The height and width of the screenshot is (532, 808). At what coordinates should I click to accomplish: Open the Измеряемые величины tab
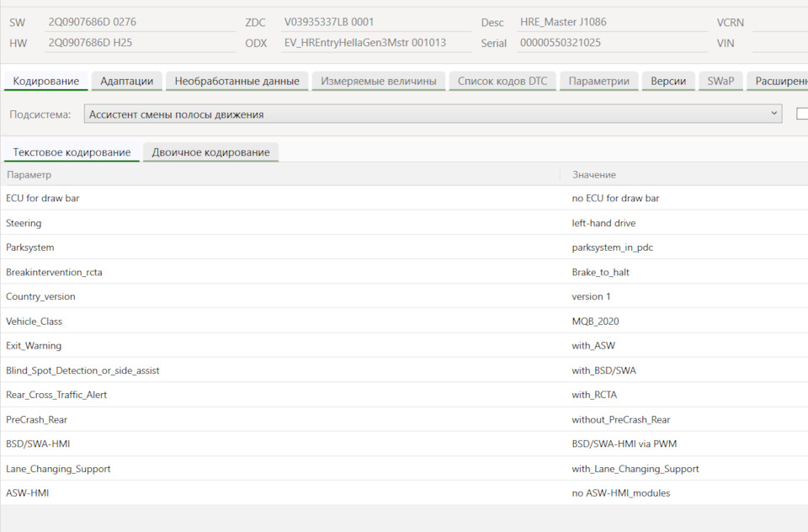pyautogui.click(x=378, y=81)
